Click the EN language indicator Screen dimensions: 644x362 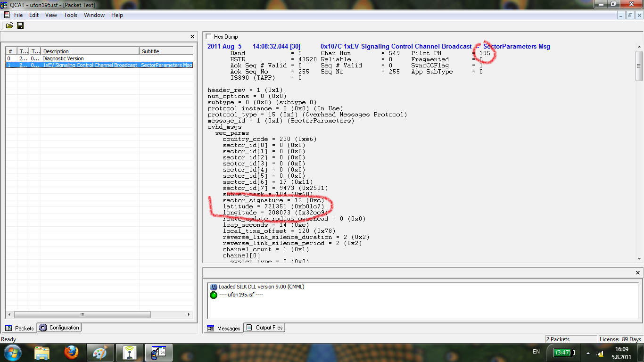click(x=536, y=352)
